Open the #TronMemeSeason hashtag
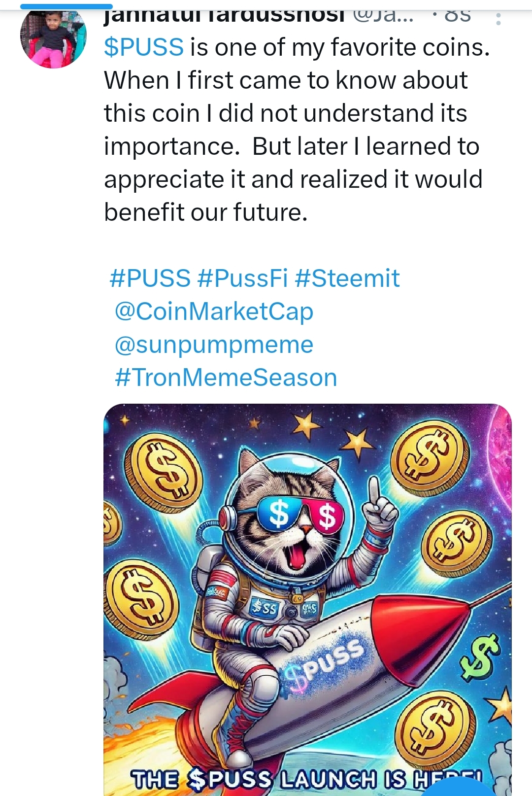Screen dimensions: 532x796 click(x=226, y=378)
